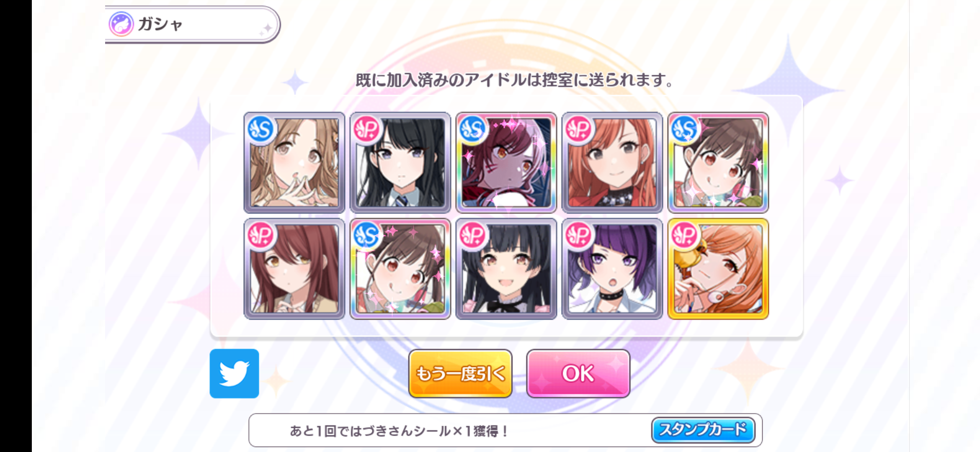Image resolution: width=980 pixels, height=452 pixels.
Task: Click the ガシャ header icon
Action: [121, 24]
